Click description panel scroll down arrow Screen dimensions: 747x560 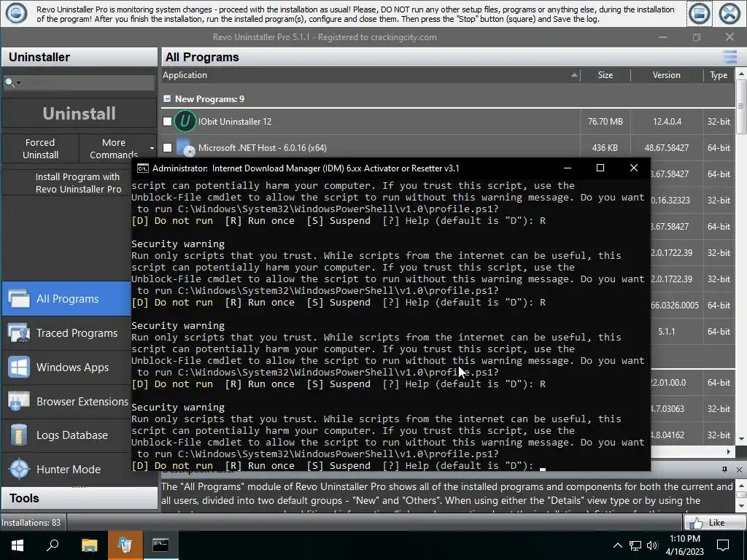point(741,506)
